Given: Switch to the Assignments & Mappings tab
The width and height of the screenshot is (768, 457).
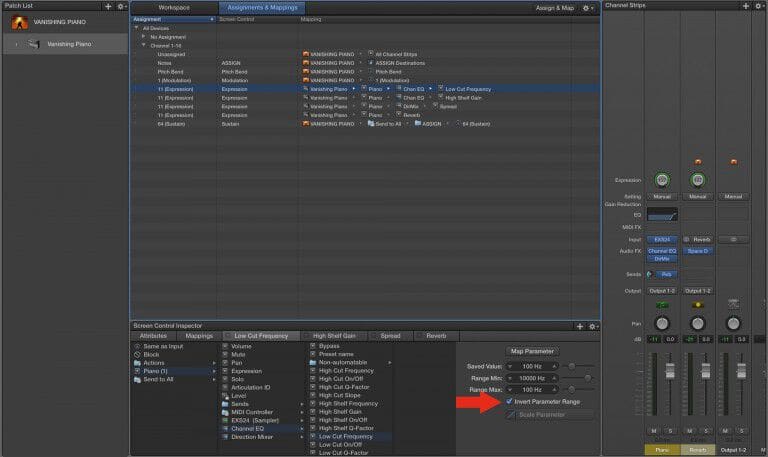Looking at the screenshot, I should click(x=262, y=8).
